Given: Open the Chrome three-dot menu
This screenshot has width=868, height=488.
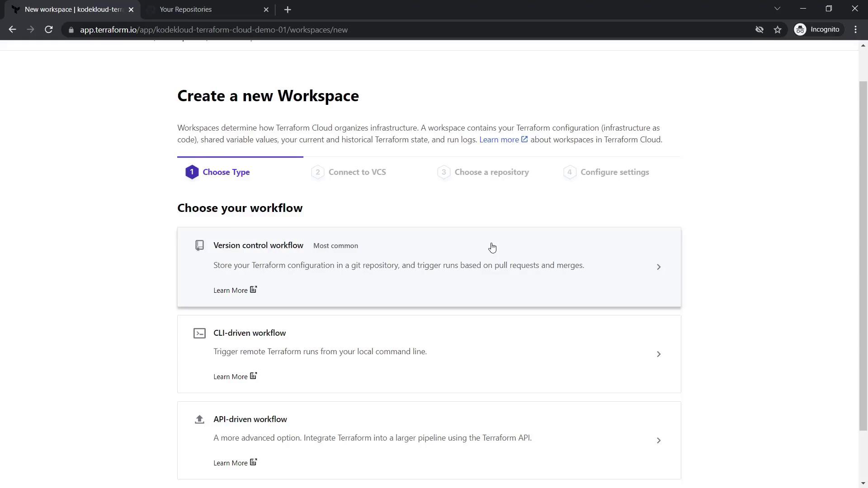Looking at the screenshot, I should [855, 30].
